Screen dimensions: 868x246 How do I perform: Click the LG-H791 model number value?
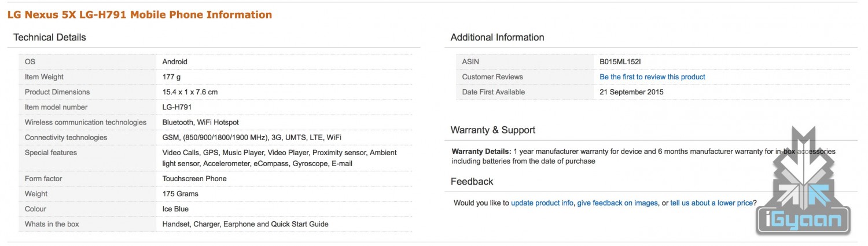pyautogui.click(x=177, y=107)
